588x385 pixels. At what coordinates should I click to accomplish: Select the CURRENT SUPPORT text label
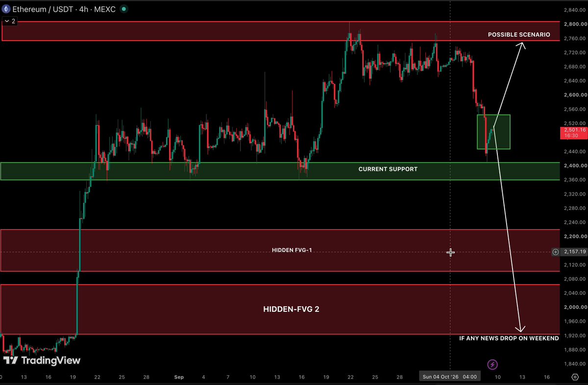tap(388, 169)
